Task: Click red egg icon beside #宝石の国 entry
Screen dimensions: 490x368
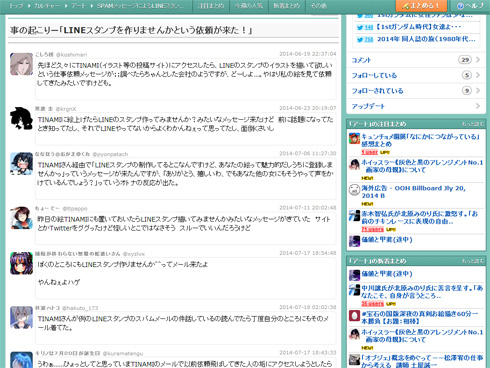Action: [x=354, y=315]
